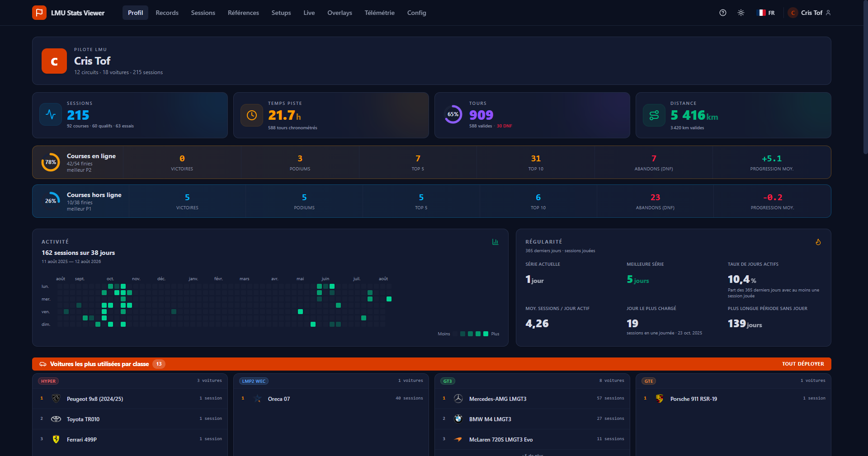Click the 13 count badge in orange header

coord(159,364)
